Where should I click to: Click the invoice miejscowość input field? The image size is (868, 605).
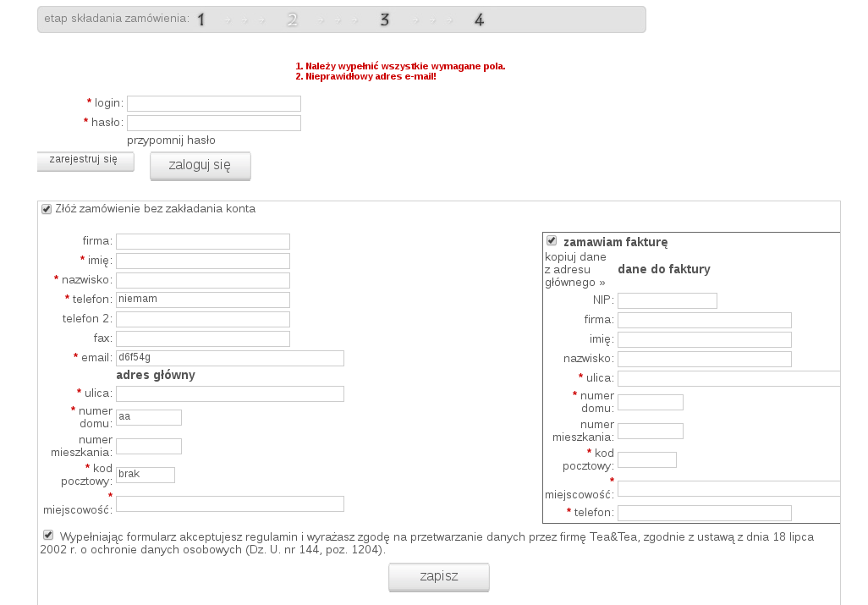pyautogui.click(x=729, y=489)
